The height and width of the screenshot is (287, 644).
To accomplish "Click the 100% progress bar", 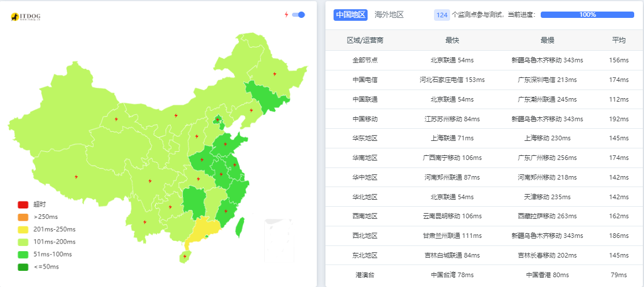I will (x=587, y=15).
